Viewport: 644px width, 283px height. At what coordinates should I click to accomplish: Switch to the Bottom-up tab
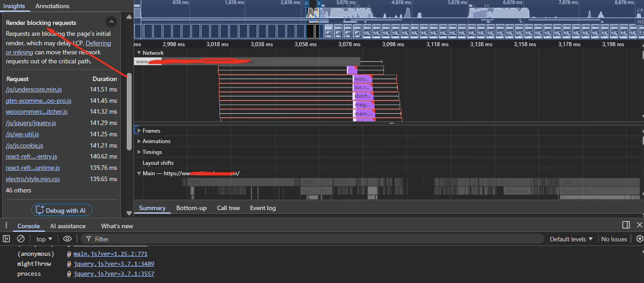tap(191, 208)
